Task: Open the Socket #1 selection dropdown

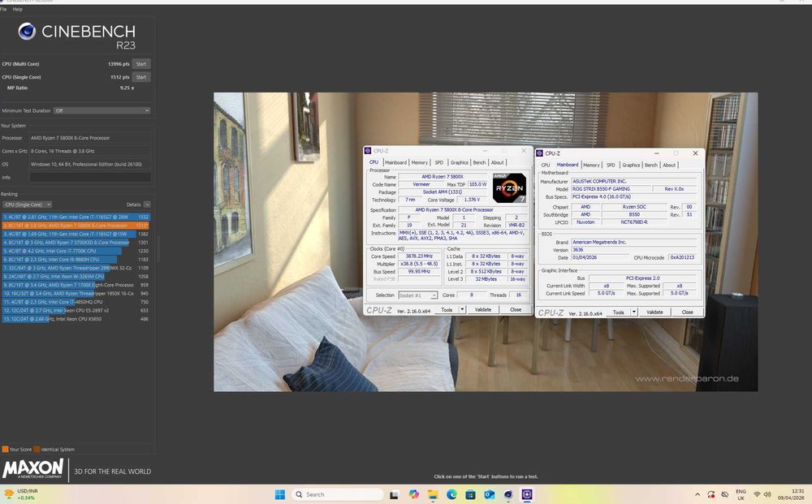Action: pos(418,295)
